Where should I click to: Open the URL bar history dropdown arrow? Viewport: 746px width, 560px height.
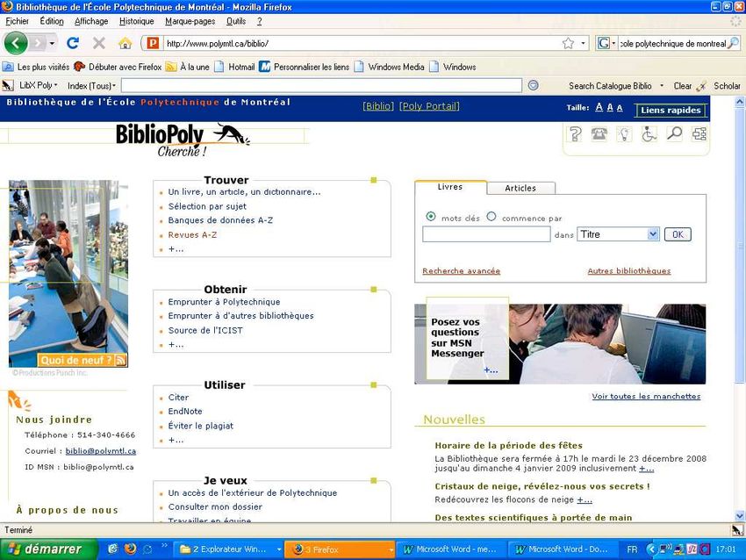click(583, 43)
